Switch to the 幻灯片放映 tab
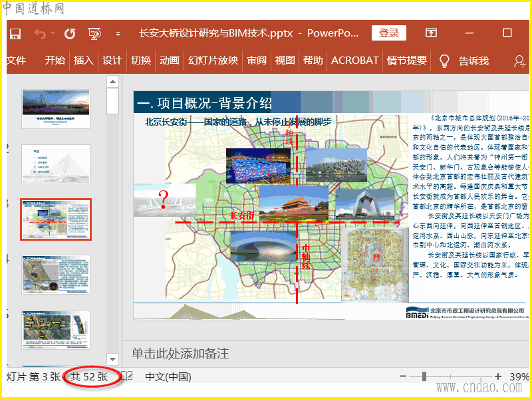The width and height of the screenshot is (532, 399). coord(213,61)
